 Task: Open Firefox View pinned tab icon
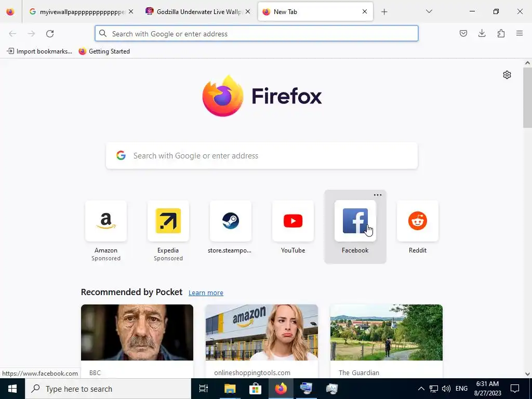(x=10, y=12)
